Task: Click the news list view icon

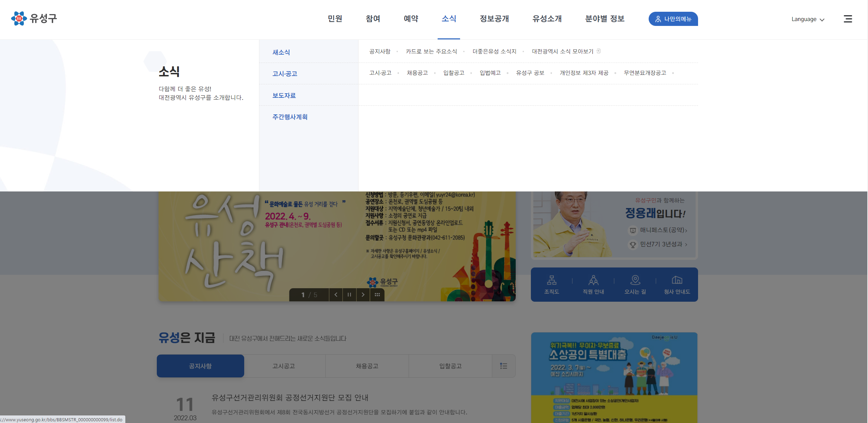Action: pos(504,366)
